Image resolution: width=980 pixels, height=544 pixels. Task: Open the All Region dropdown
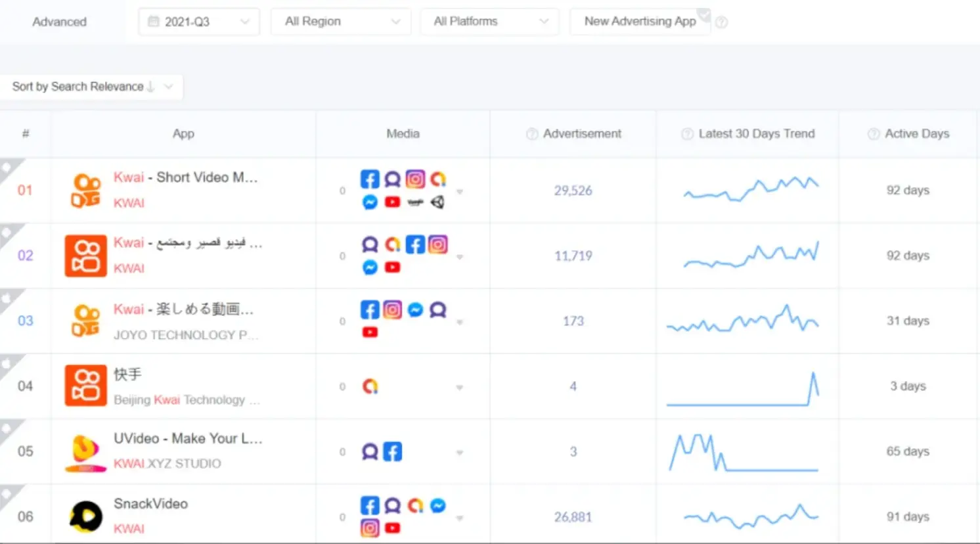coord(341,22)
